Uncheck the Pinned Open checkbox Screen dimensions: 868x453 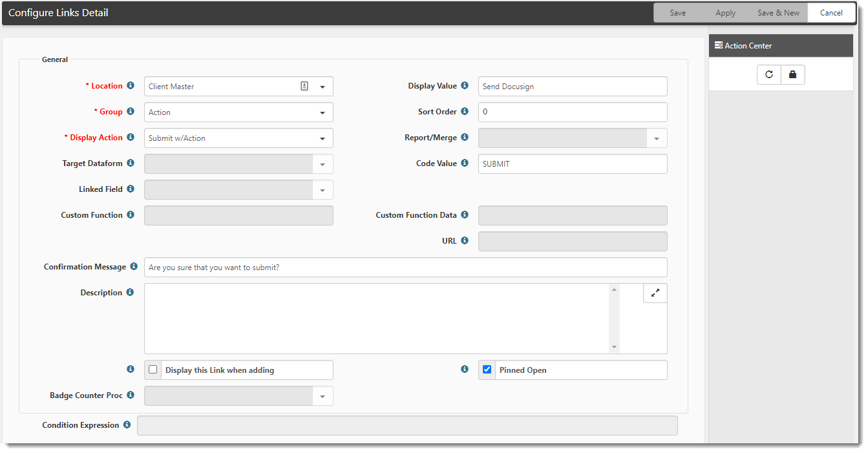[x=487, y=370]
